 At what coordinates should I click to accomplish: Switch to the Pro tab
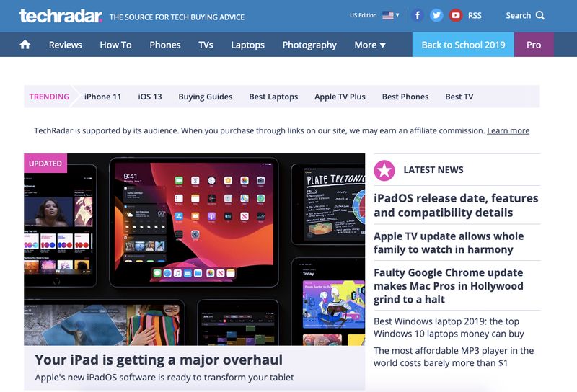[534, 45]
